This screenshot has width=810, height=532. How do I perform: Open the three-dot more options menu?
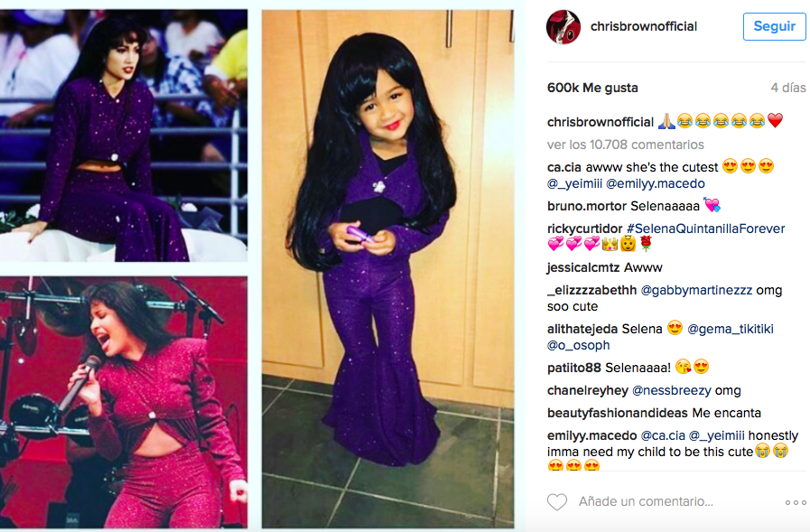(796, 502)
